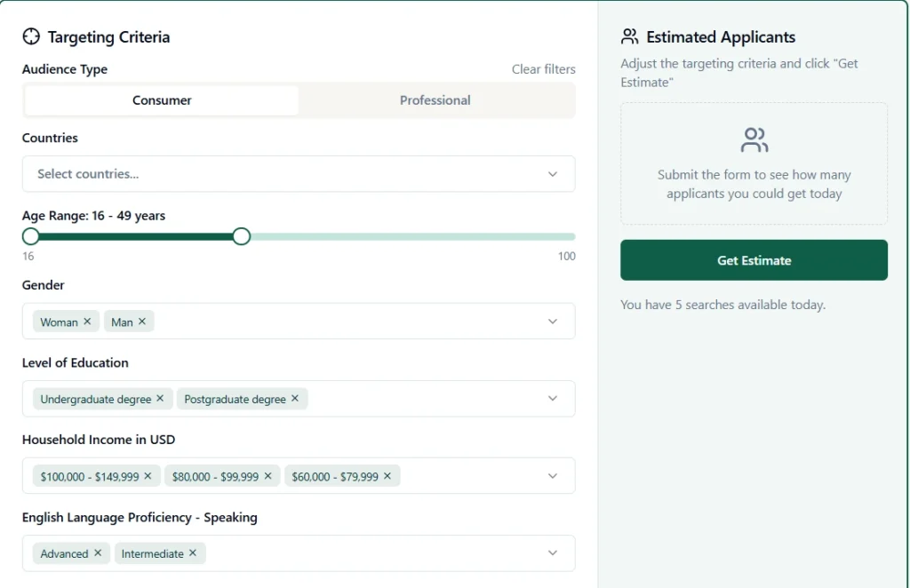Clear all targeting filters

tap(543, 69)
